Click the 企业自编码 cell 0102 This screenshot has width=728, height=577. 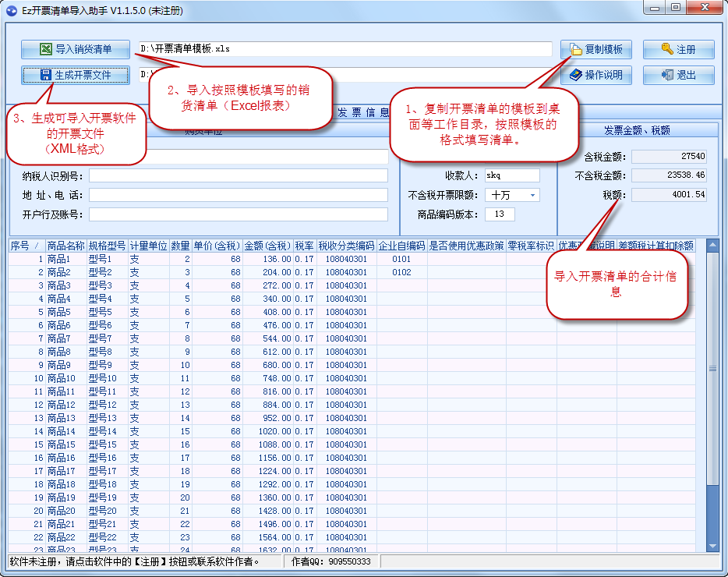click(401, 272)
